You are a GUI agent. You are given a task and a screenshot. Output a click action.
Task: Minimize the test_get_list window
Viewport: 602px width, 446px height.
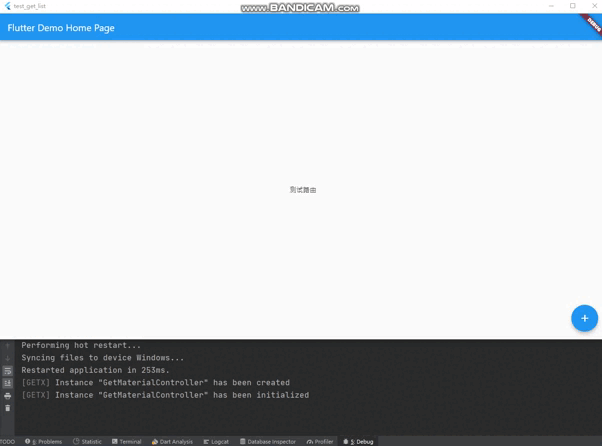(551, 6)
